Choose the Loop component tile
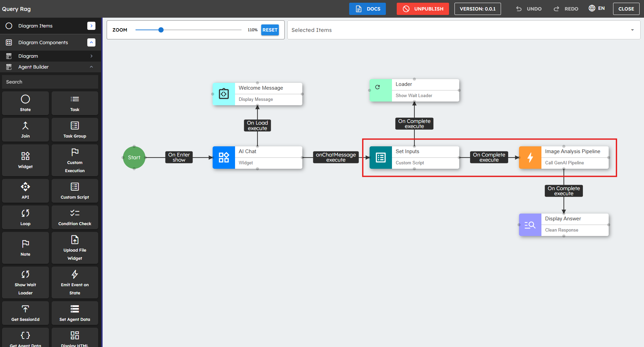This screenshot has height=347, width=644. click(x=25, y=217)
